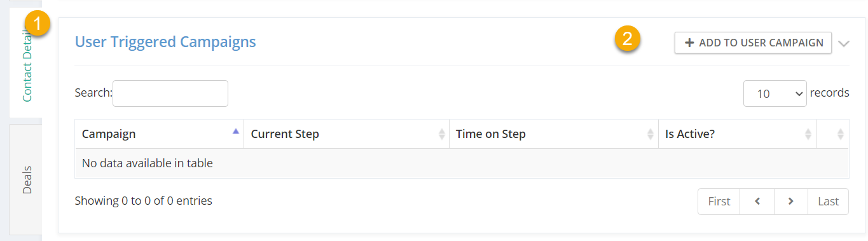Open the Deals side tab
Screen dimensions: 868x241
point(27,180)
